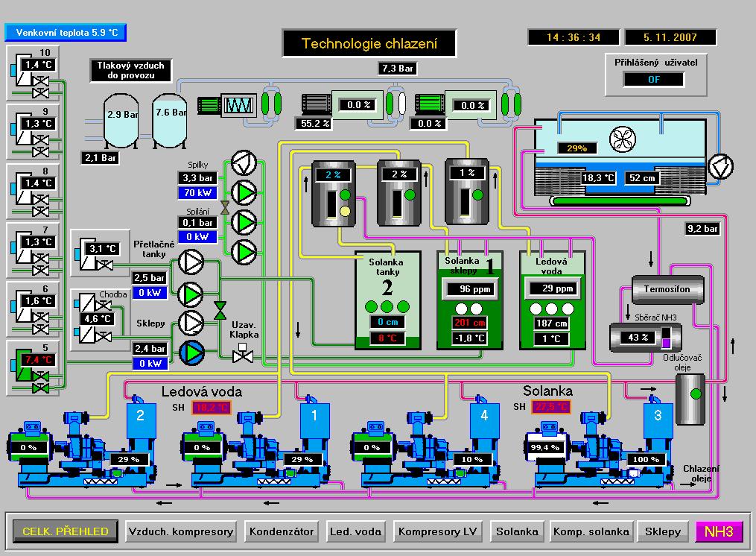Toggle the first white lamp on Solanka sklepy
Screen dimensions: 756x556
(461, 309)
